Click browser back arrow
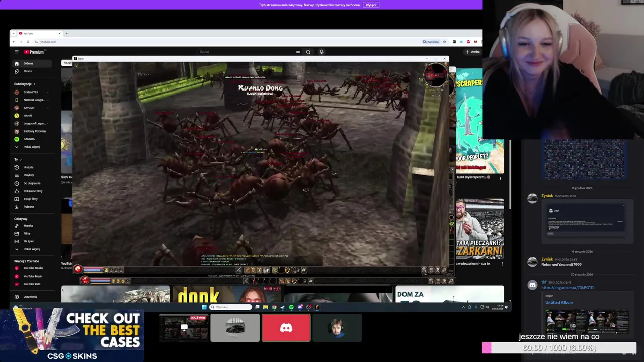 pos(14,42)
